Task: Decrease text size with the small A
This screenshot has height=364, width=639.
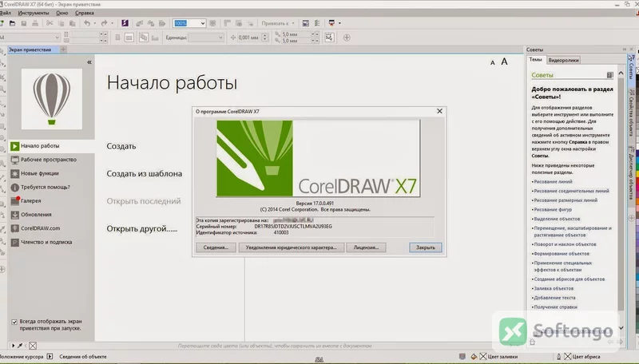Action: coord(492,63)
